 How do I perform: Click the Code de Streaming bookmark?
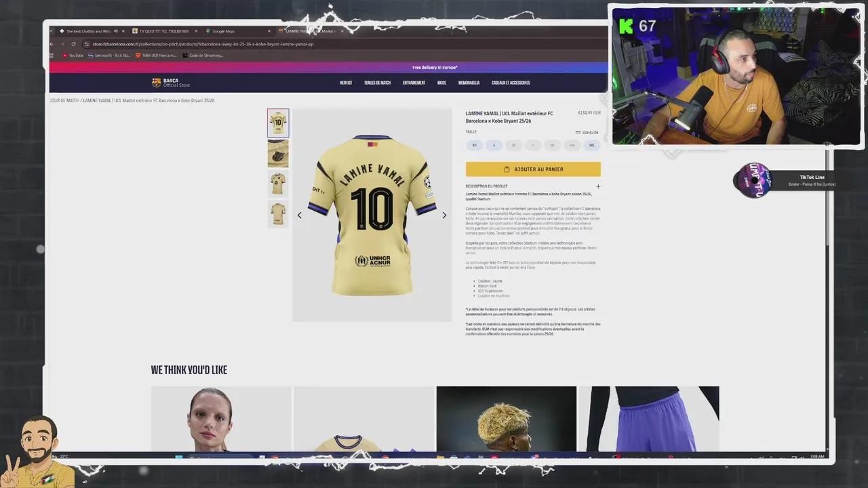pyautogui.click(x=203, y=56)
